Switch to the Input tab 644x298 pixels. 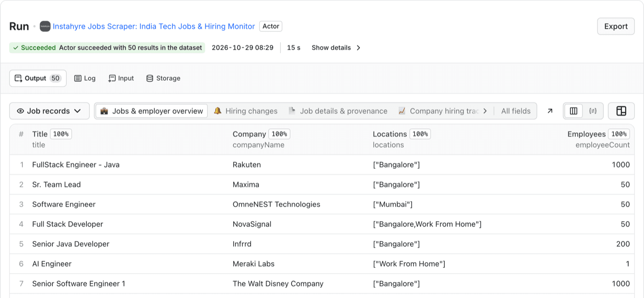point(121,78)
